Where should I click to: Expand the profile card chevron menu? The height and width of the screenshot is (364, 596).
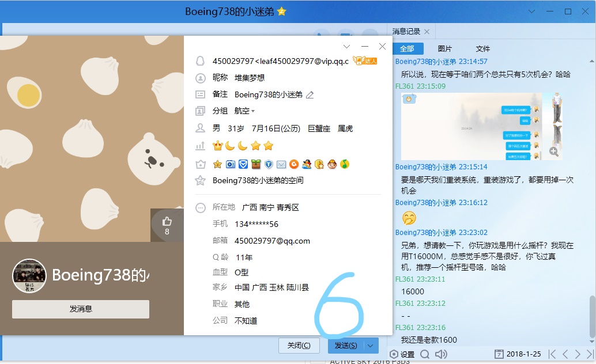pyautogui.click(x=346, y=47)
